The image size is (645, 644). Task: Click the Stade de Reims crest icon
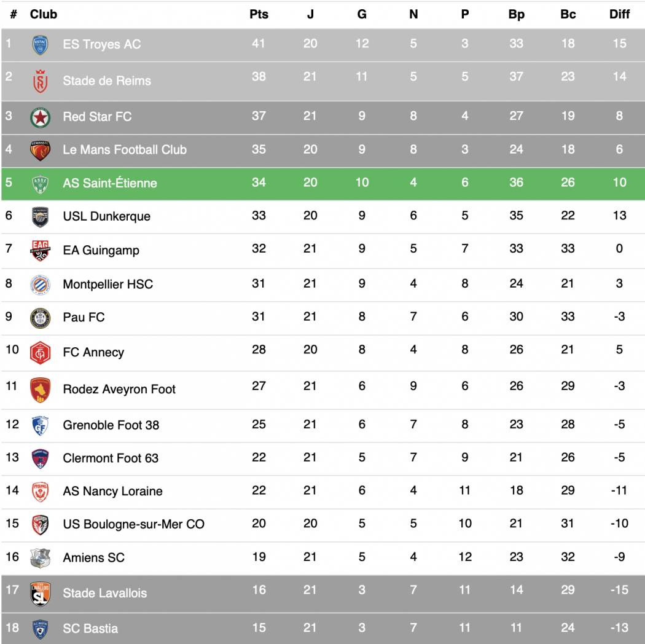(40, 82)
